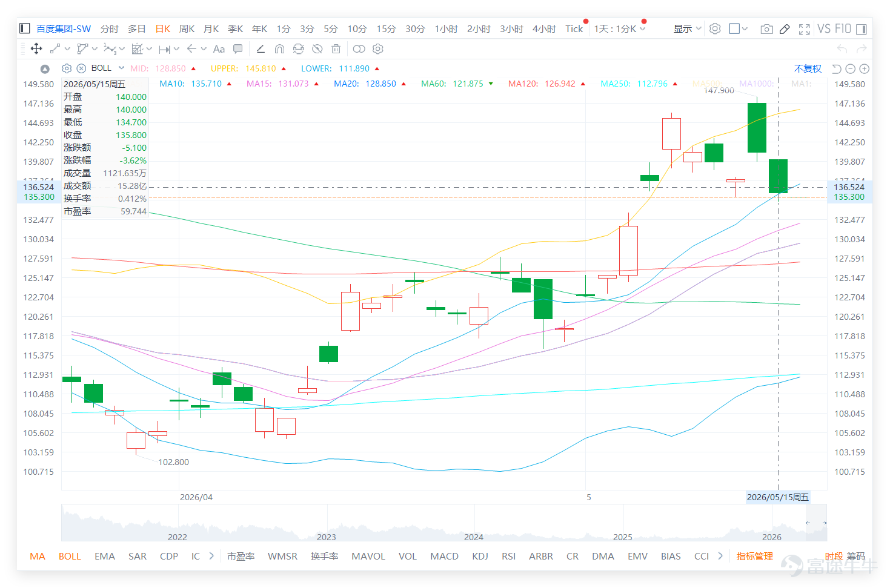The image size is (890, 588).
Task: Open the trend line tool dropdown arrow
Action: coord(67,49)
